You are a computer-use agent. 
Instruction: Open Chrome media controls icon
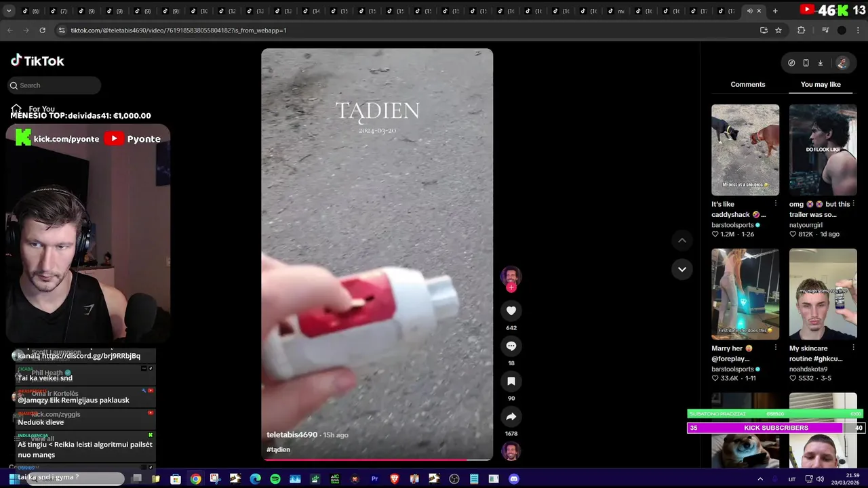click(x=825, y=30)
